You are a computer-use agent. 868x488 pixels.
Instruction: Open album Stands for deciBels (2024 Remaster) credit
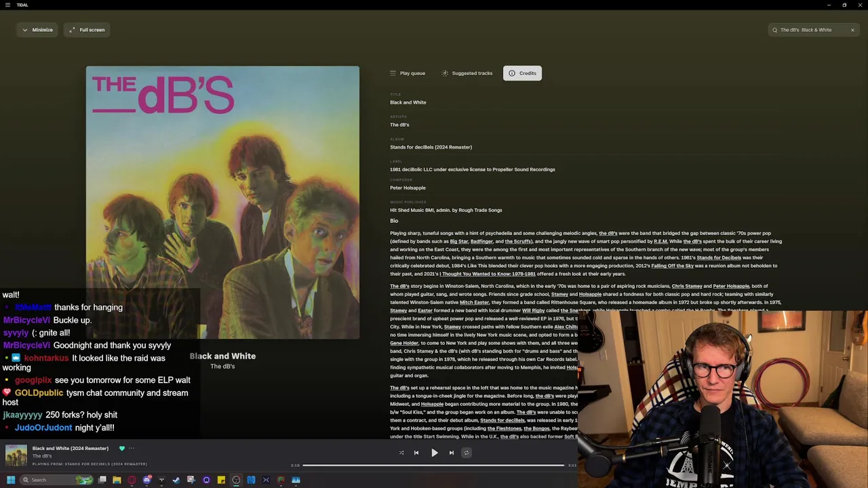pos(431,147)
